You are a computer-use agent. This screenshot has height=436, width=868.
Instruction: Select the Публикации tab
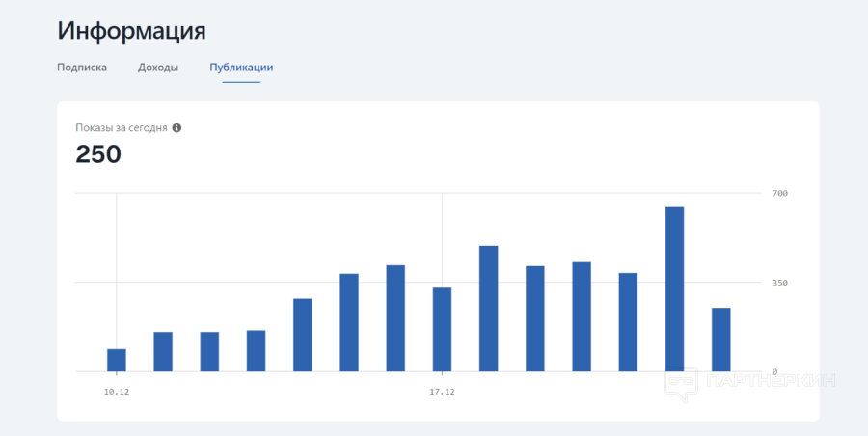241,68
